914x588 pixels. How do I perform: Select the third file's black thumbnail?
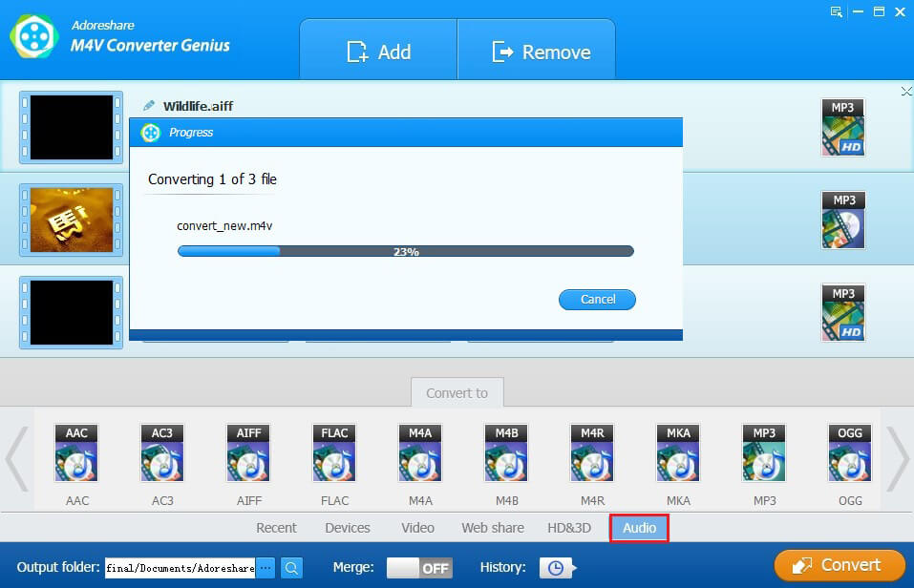[x=71, y=312]
